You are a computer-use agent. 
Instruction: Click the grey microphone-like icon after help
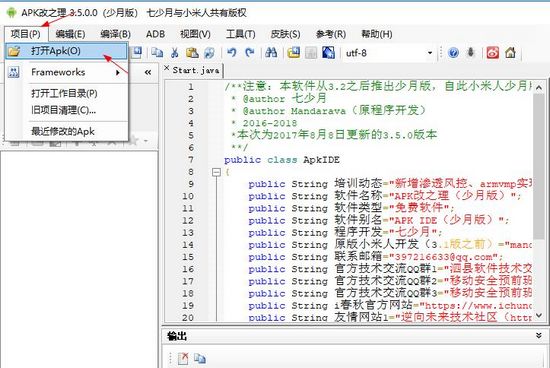[471, 53]
